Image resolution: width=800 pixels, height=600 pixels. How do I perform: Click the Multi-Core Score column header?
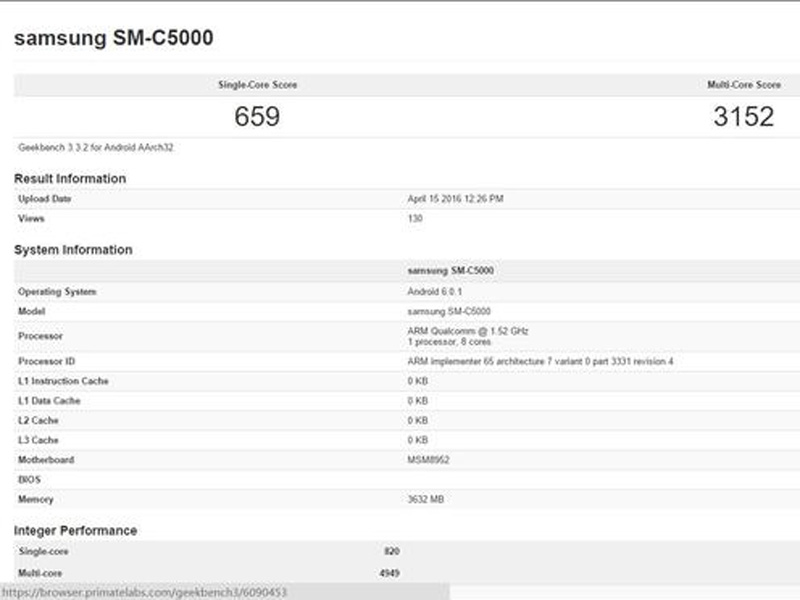click(744, 85)
